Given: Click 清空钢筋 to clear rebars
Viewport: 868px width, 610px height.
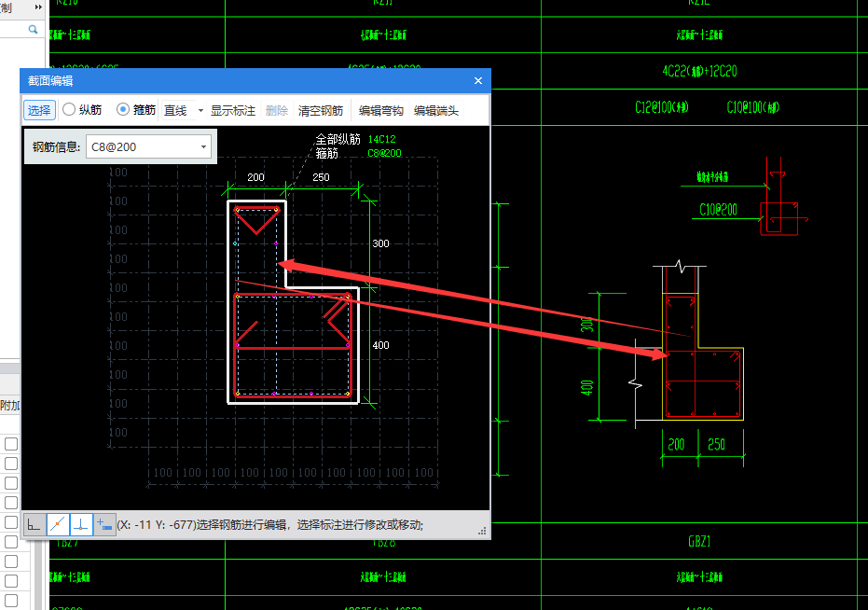Looking at the screenshot, I should (x=321, y=111).
